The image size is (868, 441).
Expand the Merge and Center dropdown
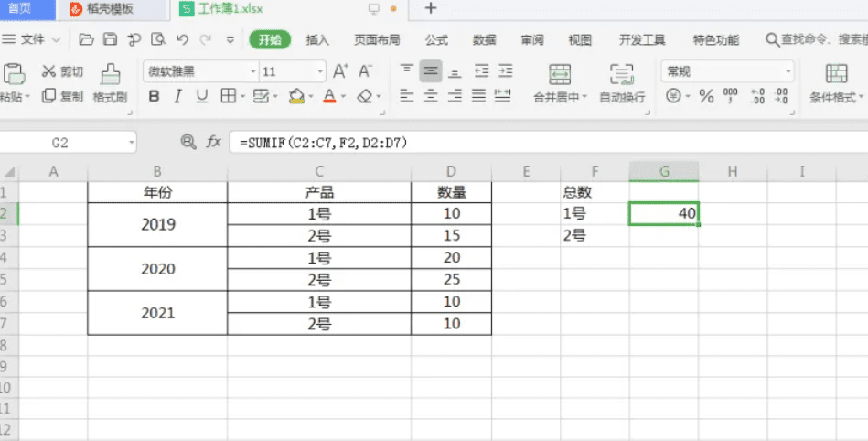pos(584,97)
